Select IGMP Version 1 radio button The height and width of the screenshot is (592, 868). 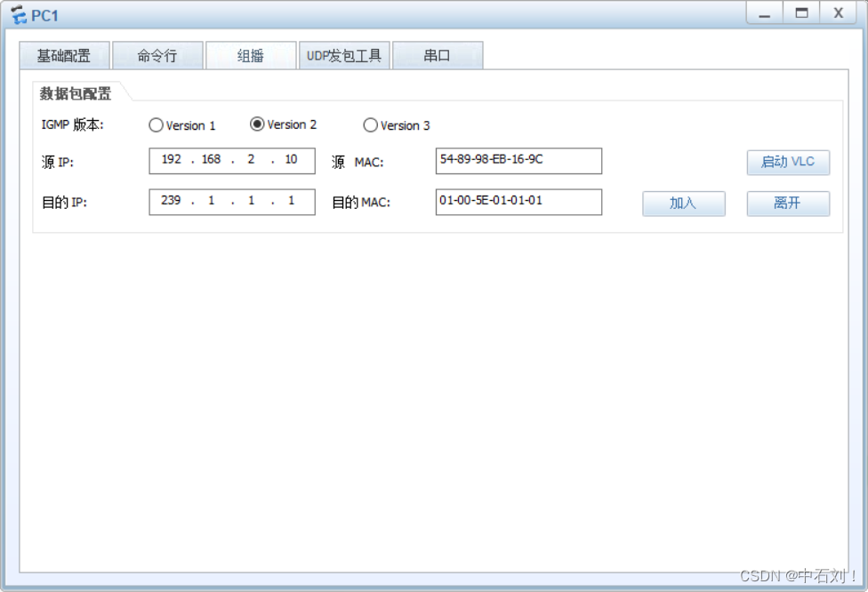point(157,125)
